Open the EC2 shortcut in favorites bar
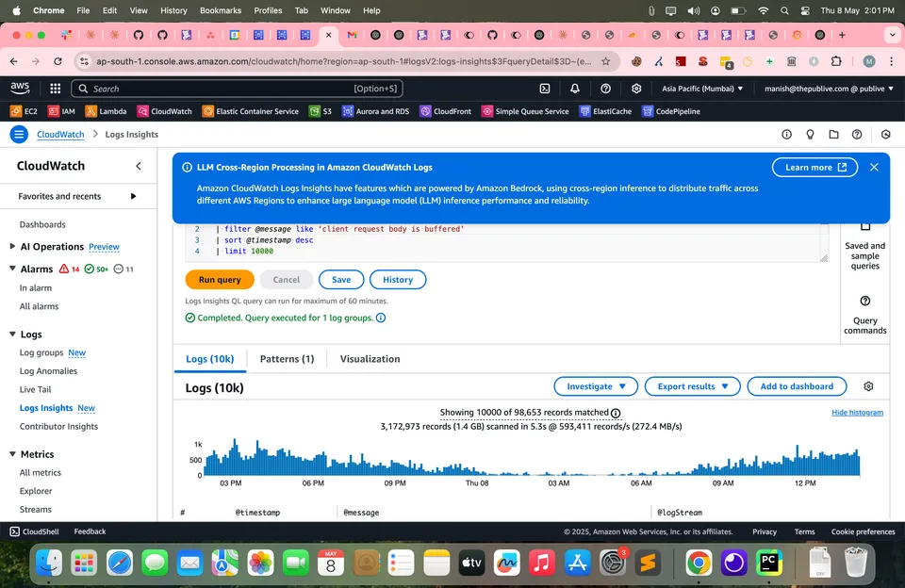 24,111
